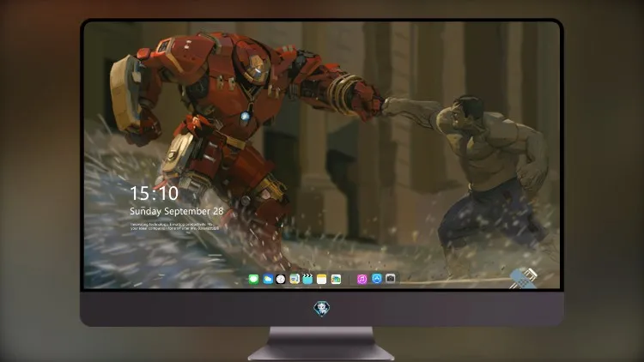The image size is (644, 362).
Task: Open the yellow Notes app in dock
Action: 322,279
